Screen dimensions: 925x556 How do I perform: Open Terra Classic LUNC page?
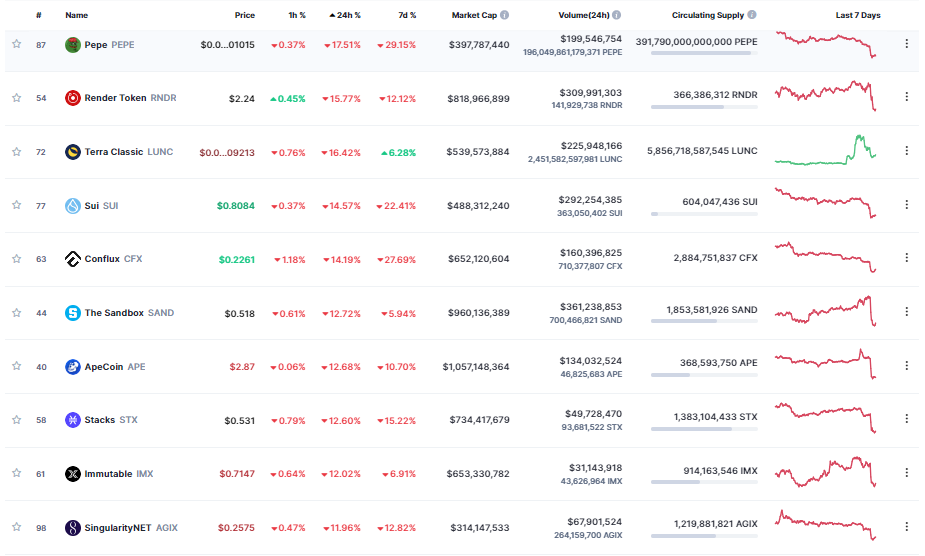129,152
